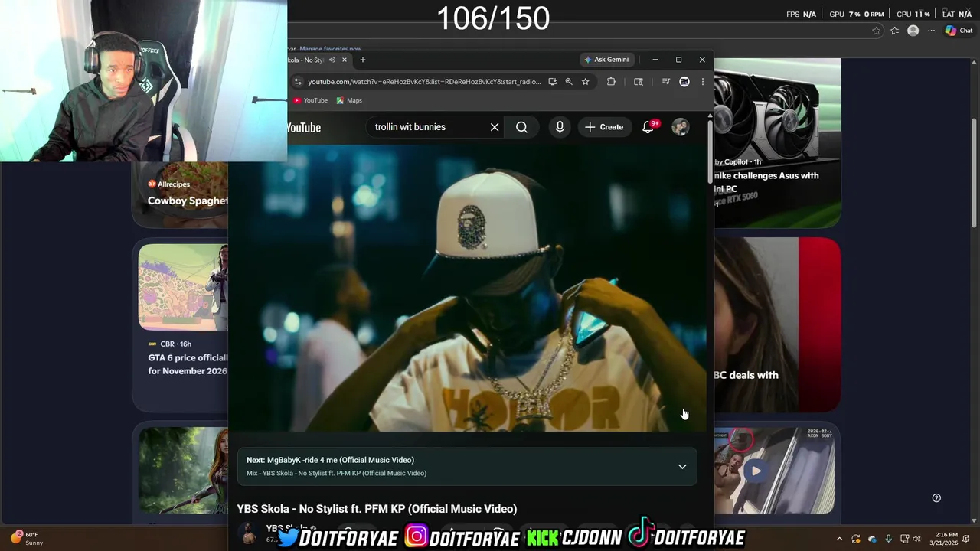The width and height of the screenshot is (980, 551).
Task: Click the Google Lens search icon in Chrome toolbar
Action: pyautogui.click(x=639, y=82)
